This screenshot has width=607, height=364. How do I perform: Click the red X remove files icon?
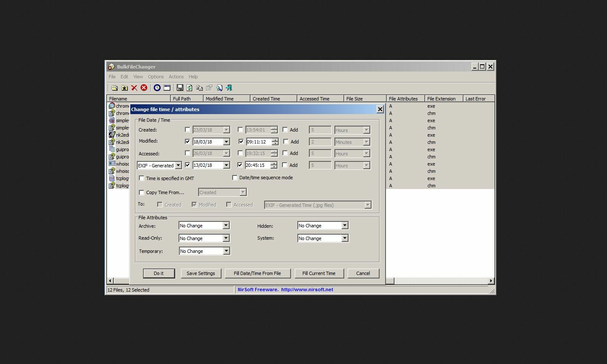point(134,88)
